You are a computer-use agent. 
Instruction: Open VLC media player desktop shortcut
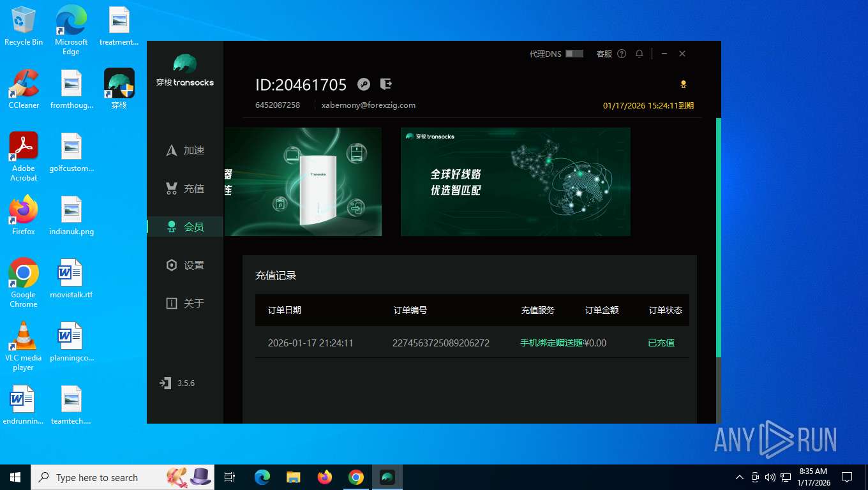(24, 346)
